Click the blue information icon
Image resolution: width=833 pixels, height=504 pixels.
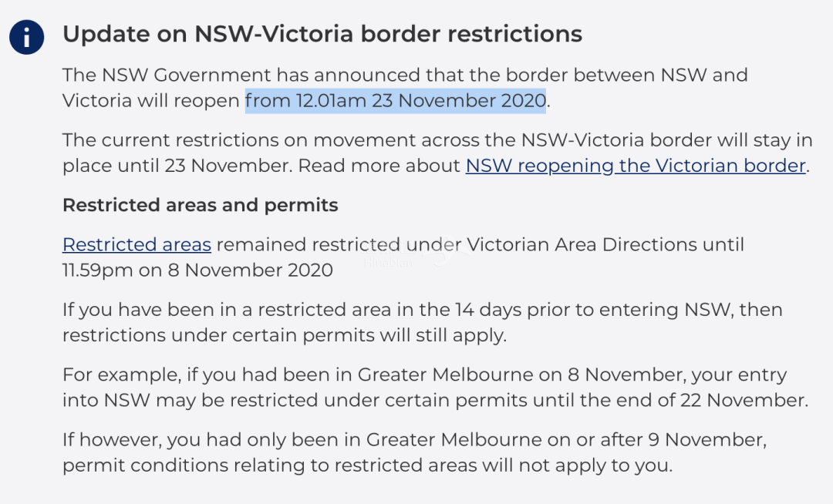point(27,36)
